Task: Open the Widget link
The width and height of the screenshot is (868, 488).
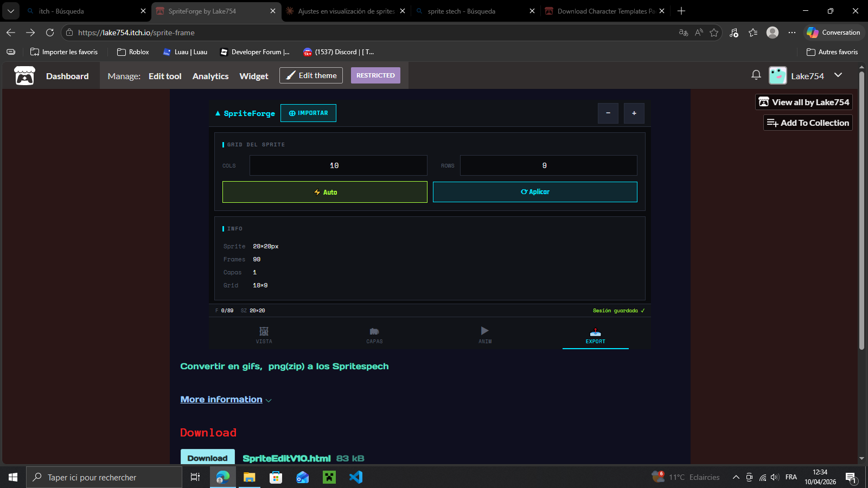Action: 254,76
